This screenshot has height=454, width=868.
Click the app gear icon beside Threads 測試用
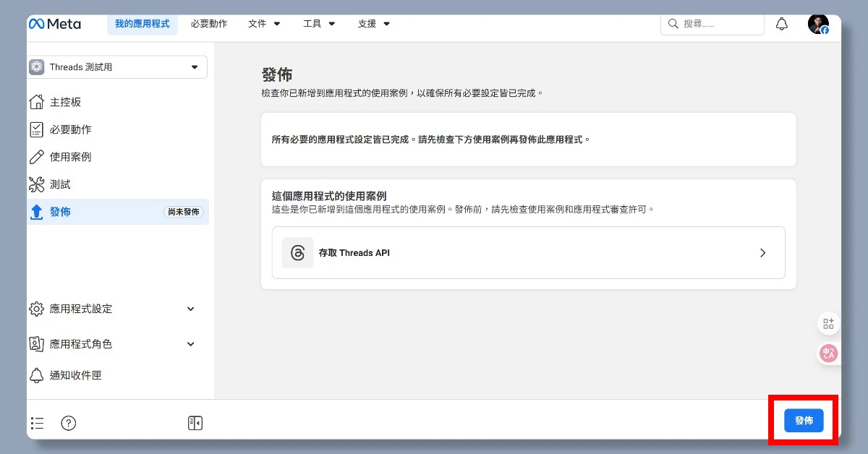click(x=37, y=67)
